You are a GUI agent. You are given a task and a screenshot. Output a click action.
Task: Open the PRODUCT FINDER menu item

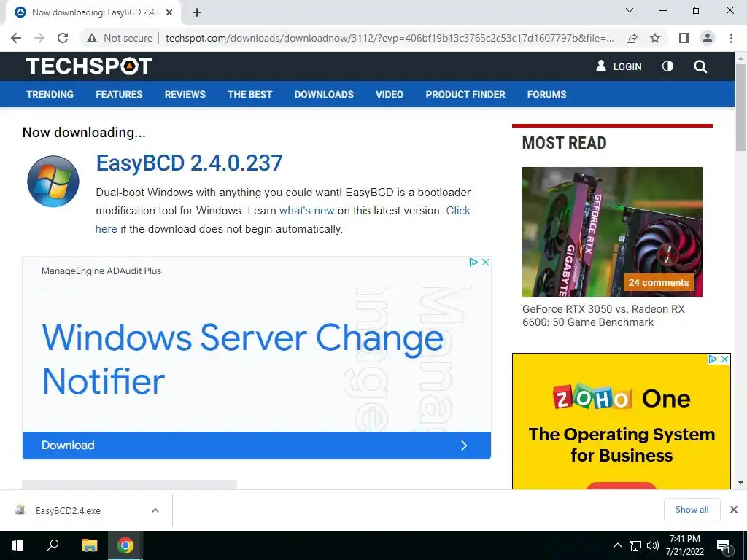point(465,94)
